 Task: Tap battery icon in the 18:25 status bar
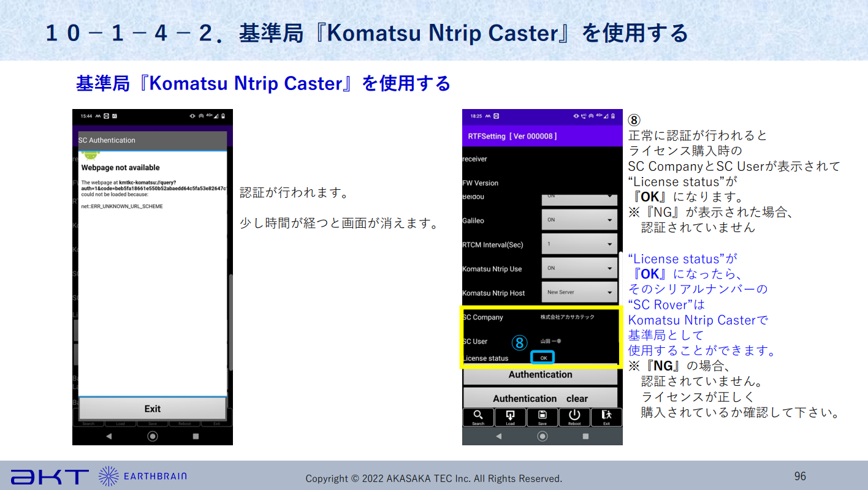tap(613, 116)
